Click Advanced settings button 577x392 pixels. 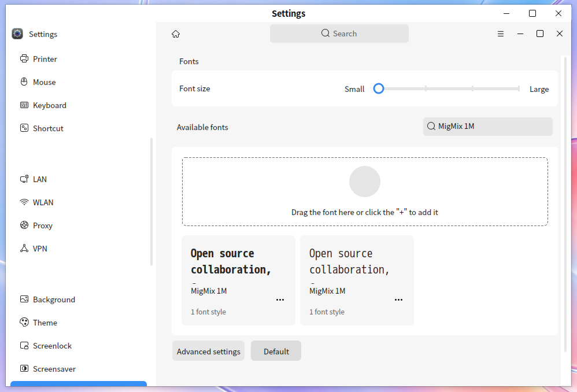tap(208, 351)
